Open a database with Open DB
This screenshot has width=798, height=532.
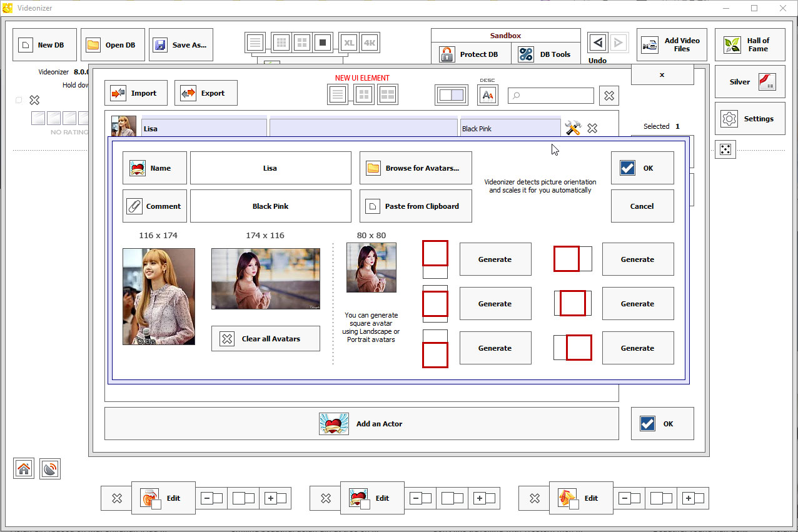coord(113,45)
